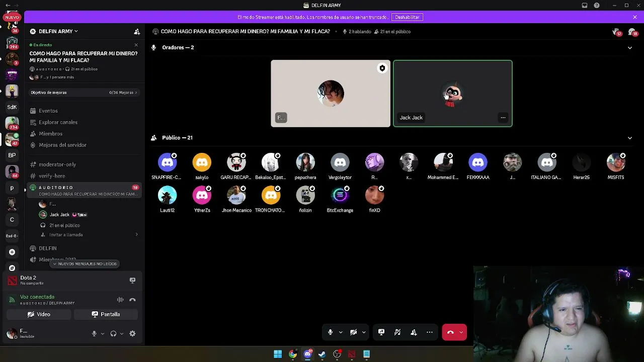Open Steam from the taskbar
The image size is (644, 362).
pyautogui.click(x=322, y=354)
